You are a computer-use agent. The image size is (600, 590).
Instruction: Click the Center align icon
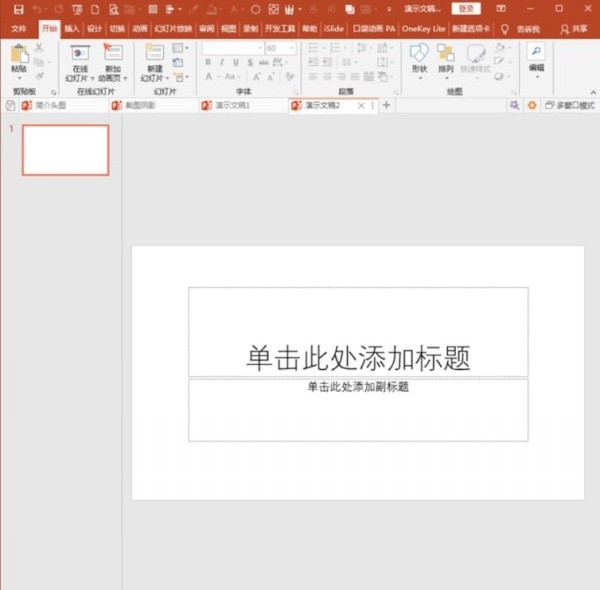point(327,77)
